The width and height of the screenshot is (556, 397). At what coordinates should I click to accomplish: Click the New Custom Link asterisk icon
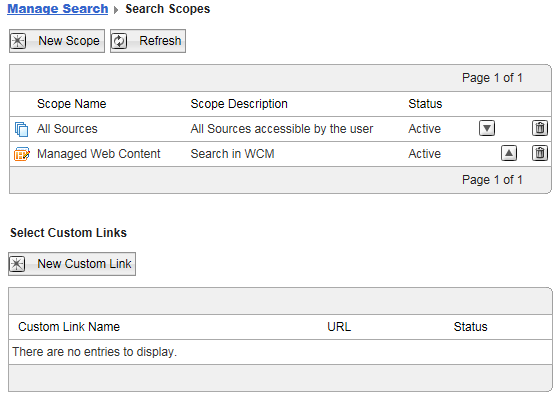coord(17,264)
